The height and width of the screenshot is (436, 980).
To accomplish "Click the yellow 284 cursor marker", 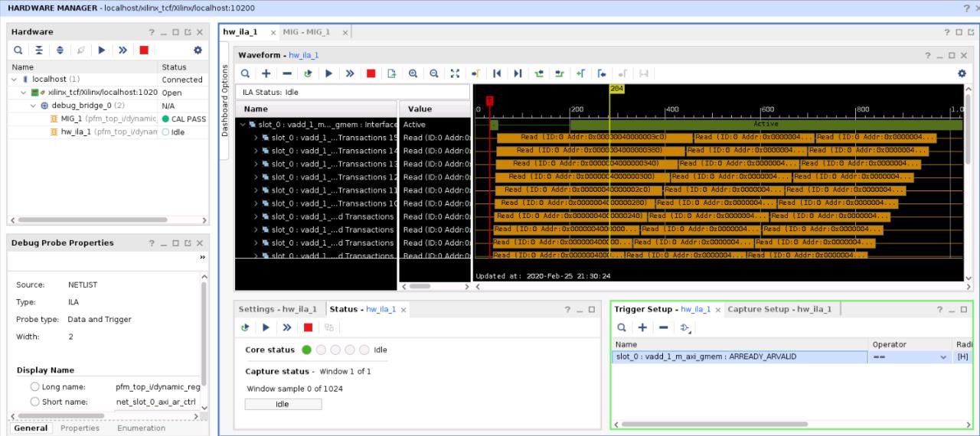I will tap(616, 89).
